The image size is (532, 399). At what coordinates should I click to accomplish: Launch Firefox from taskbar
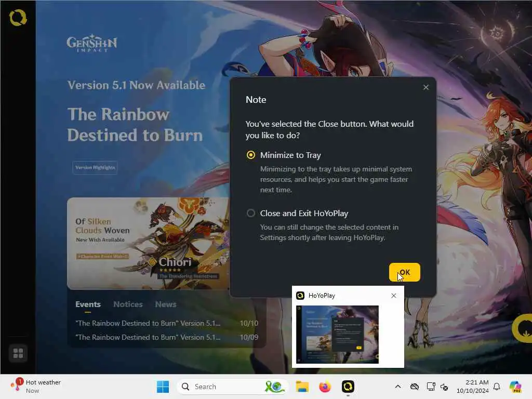tap(325, 387)
